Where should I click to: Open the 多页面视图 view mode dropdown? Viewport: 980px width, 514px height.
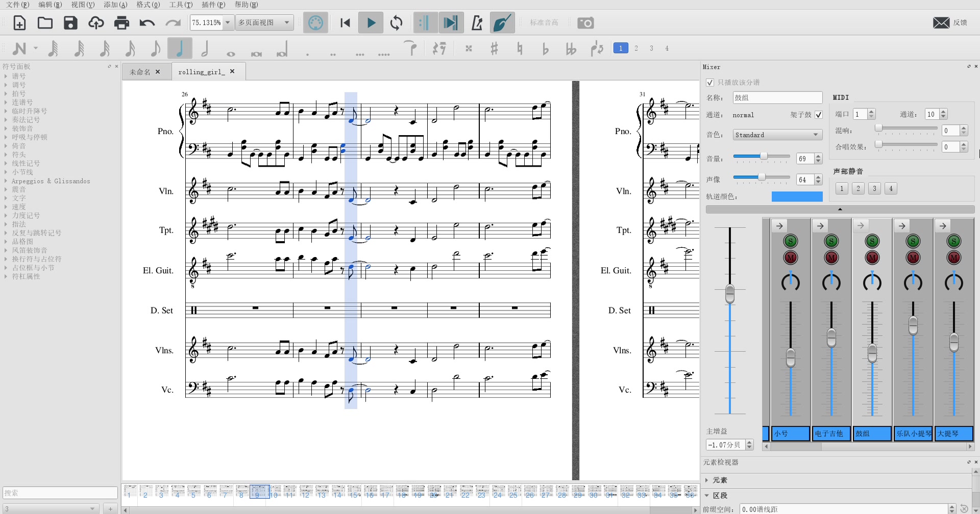pos(264,22)
